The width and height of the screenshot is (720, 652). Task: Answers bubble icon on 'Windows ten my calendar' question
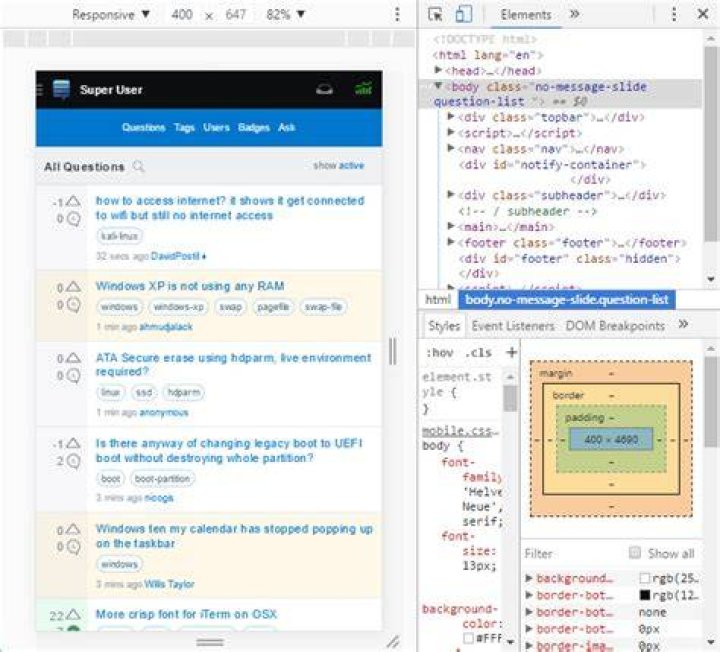tap(73, 547)
